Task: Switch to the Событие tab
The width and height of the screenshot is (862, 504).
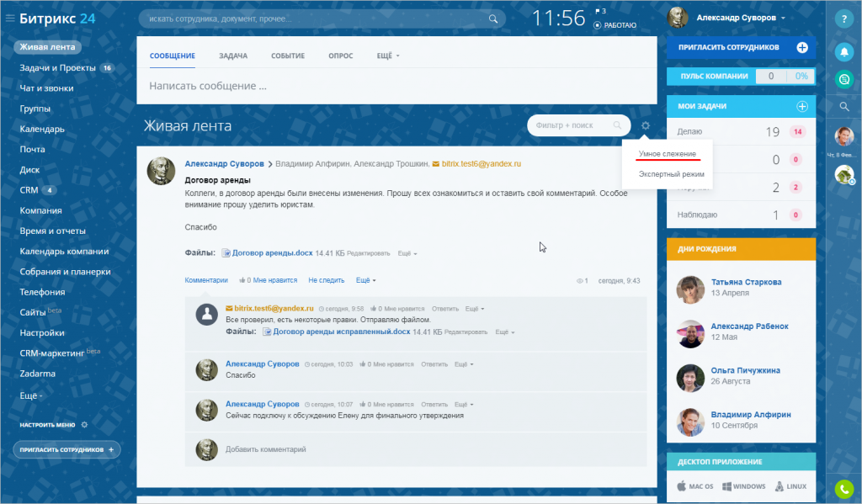Action: coord(288,56)
